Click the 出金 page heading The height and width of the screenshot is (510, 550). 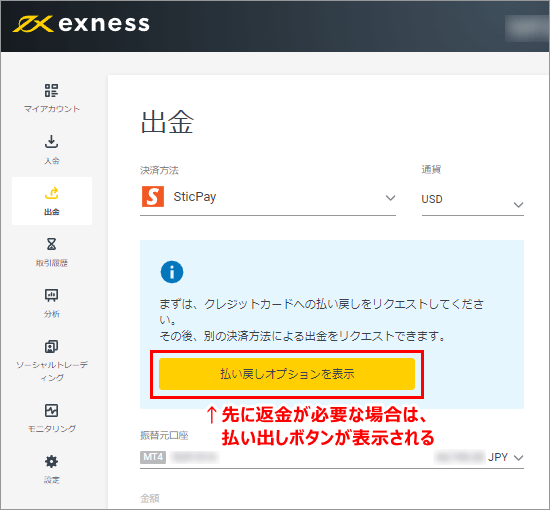pos(167,122)
